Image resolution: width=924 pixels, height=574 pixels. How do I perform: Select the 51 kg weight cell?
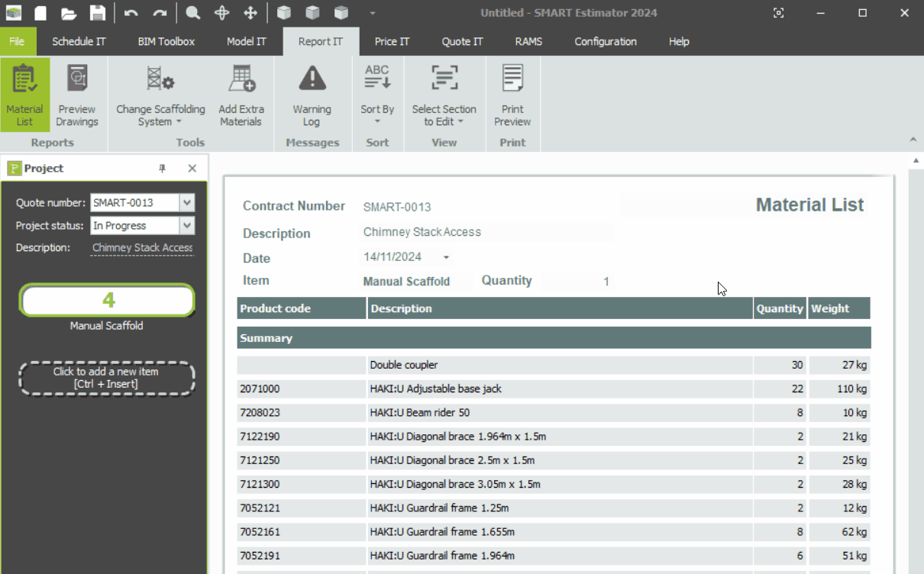(x=839, y=556)
